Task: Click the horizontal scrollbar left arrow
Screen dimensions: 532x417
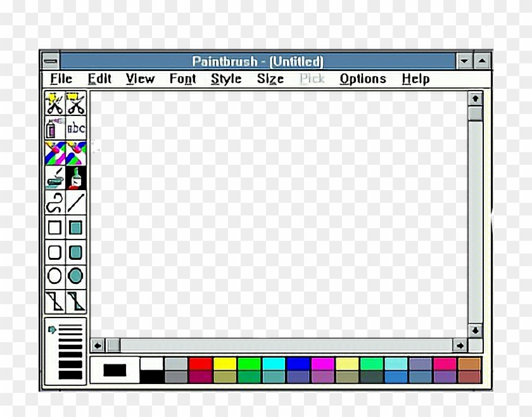Action: pos(98,345)
